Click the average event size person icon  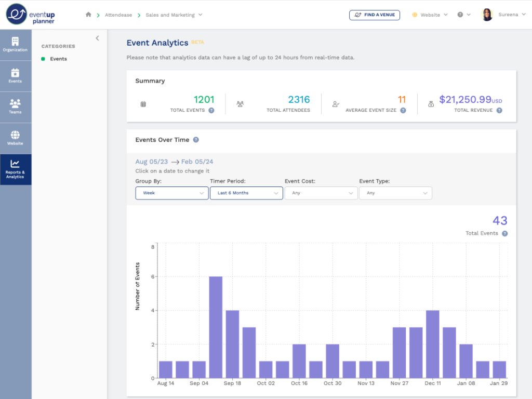pos(336,104)
